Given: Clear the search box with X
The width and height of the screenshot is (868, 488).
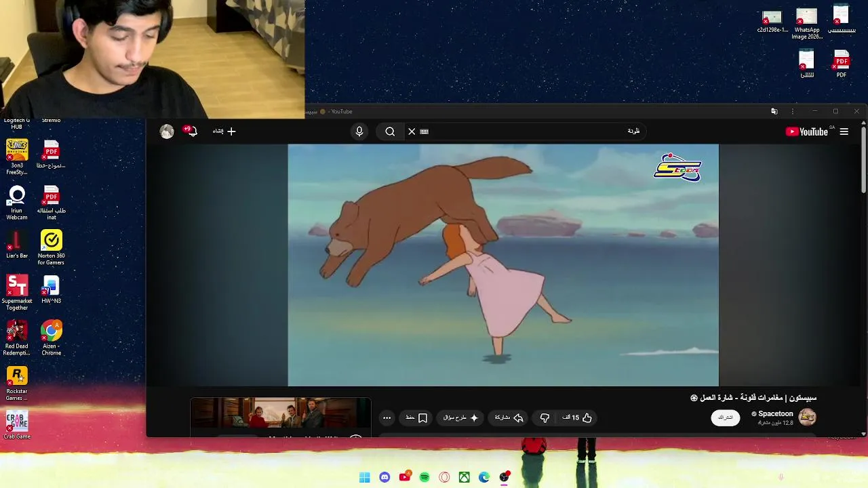Looking at the screenshot, I should 412,131.
